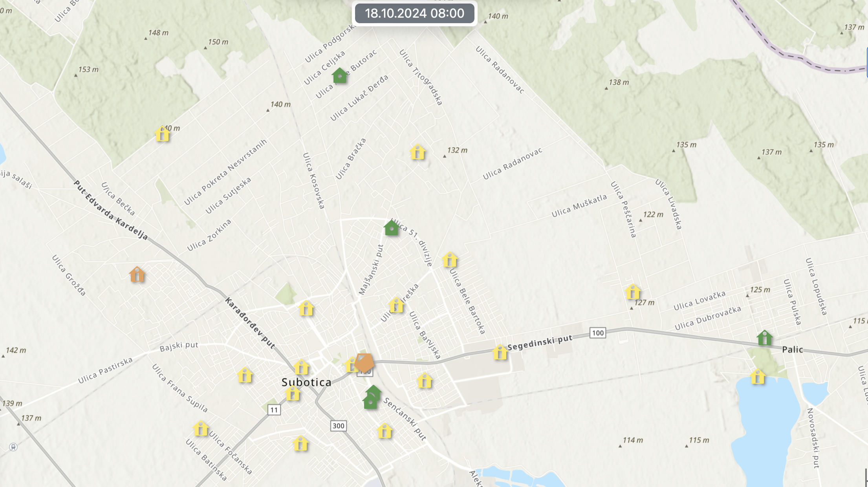Image resolution: width=868 pixels, height=487 pixels.
Task: Click the railway station icon at bottom left
Action: point(13,447)
